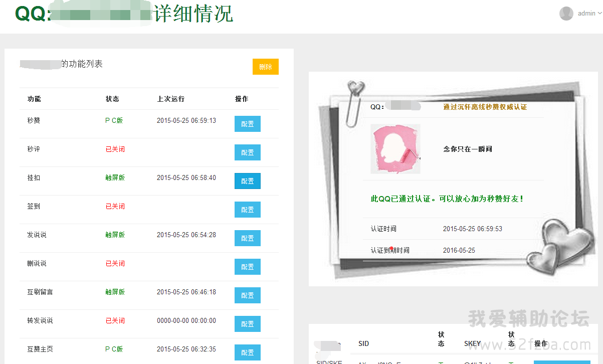Click the 已关闭 status of 秒评
Viewport: 603px width, 364px height.
[x=115, y=149]
